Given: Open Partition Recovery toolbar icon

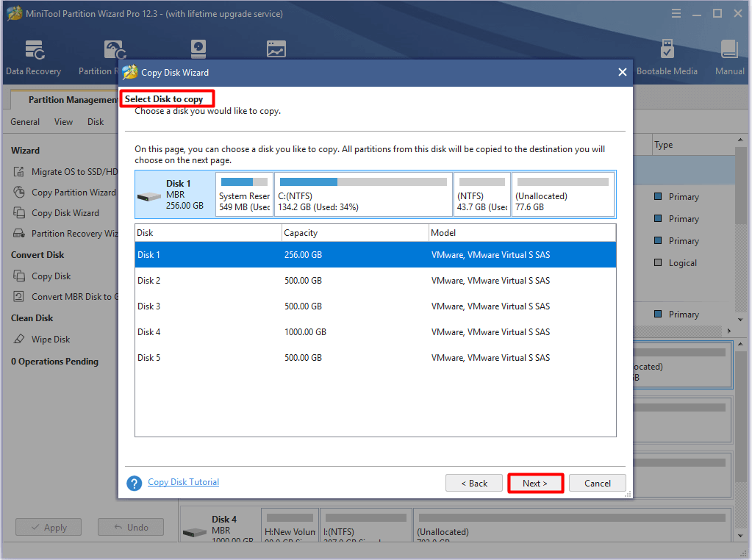Looking at the screenshot, I should coord(115,50).
